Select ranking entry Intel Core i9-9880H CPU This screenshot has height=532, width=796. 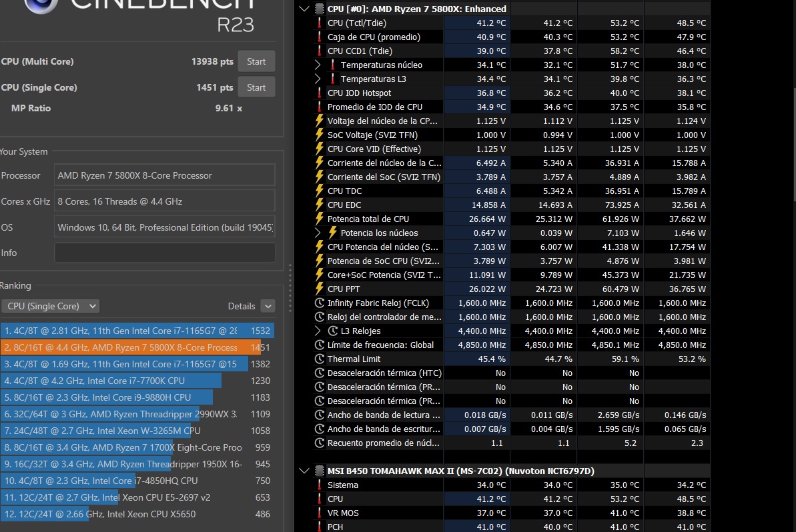pyautogui.click(x=137, y=397)
